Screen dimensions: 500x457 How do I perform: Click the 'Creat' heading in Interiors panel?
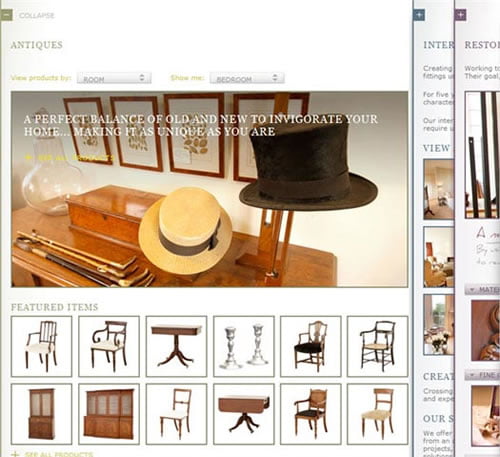click(438, 377)
